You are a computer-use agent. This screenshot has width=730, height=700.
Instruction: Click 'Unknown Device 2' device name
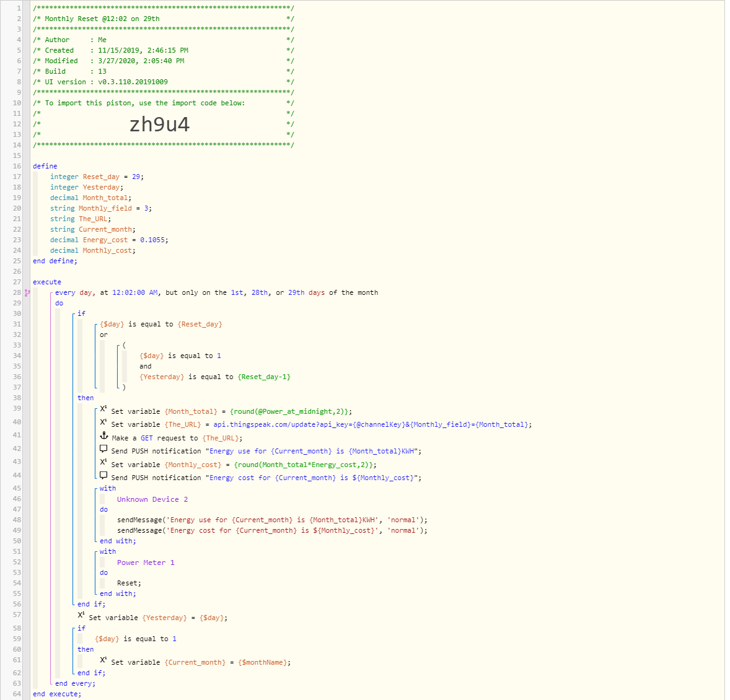(152, 499)
